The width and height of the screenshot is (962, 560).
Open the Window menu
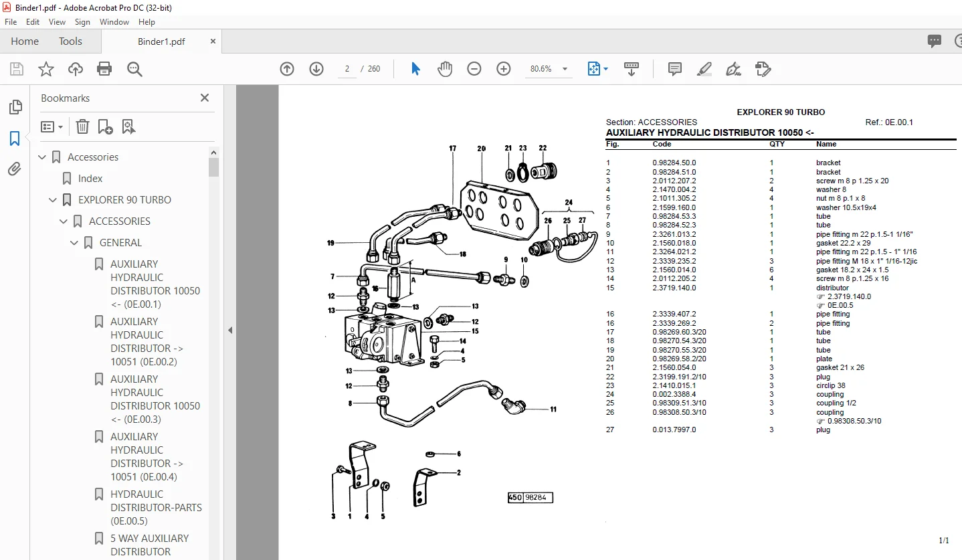pos(114,22)
